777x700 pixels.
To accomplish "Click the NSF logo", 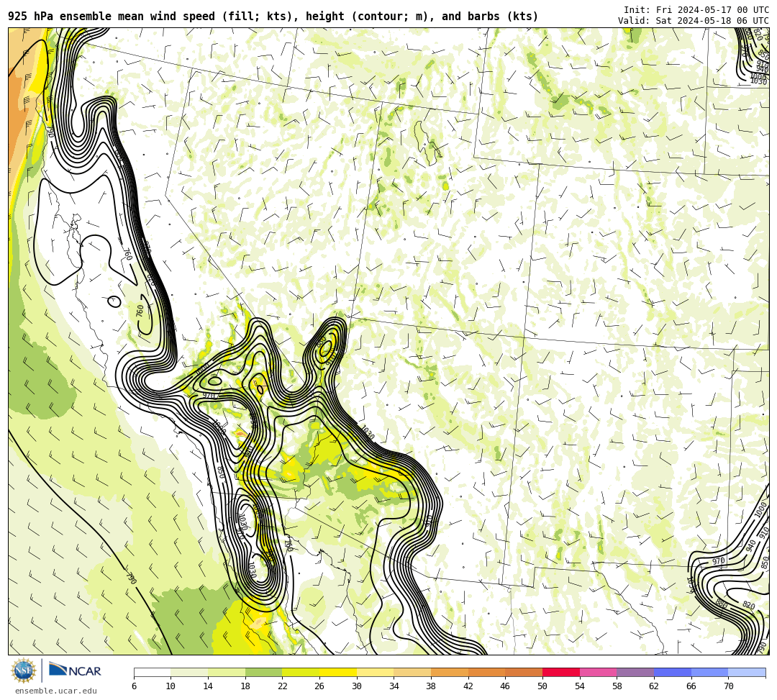I will click(x=24, y=671).
